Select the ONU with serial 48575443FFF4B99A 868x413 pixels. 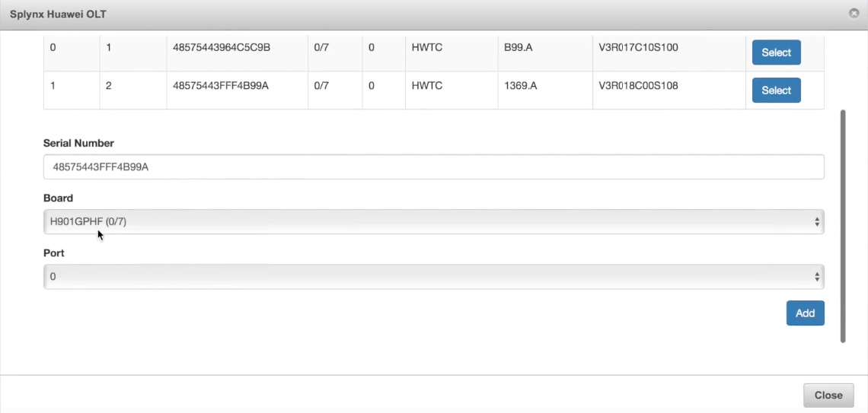pyautogui.click(x=776, y=90)
